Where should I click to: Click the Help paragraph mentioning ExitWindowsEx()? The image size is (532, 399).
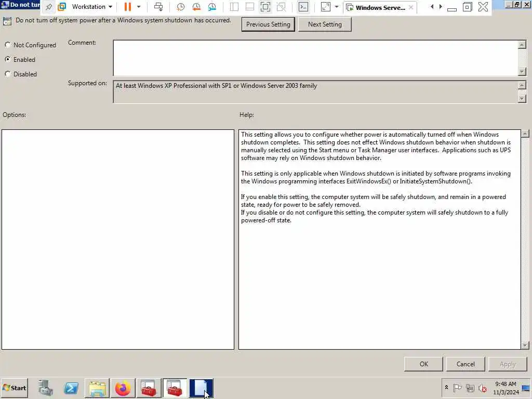(376, 178)
